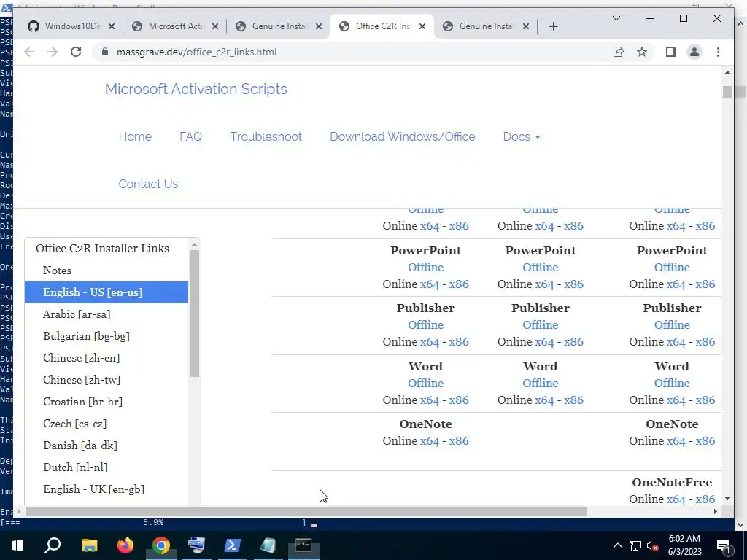The width and height of the screenshot is (747, 560).
Task: Open the browser side panel icon
Action: (671, 52)
